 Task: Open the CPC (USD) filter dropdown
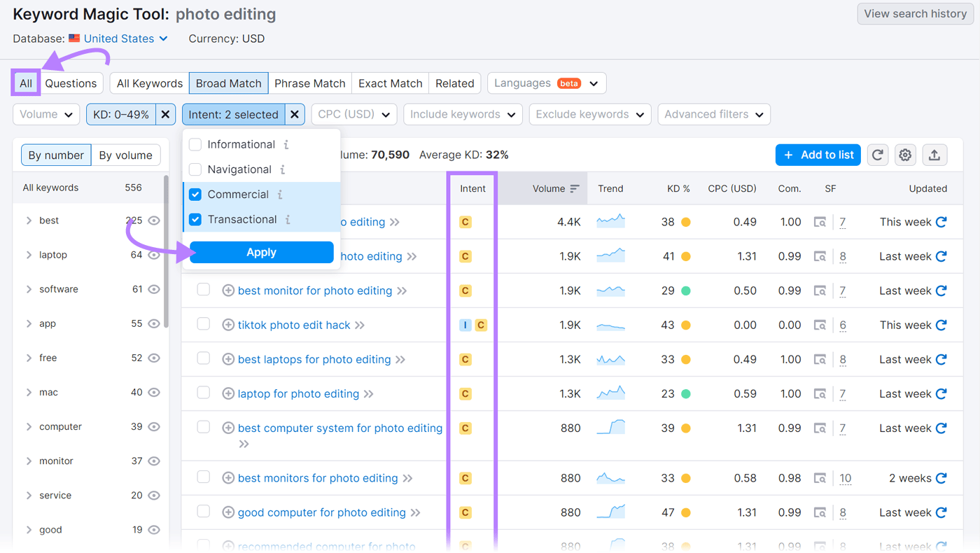point(354,113)
